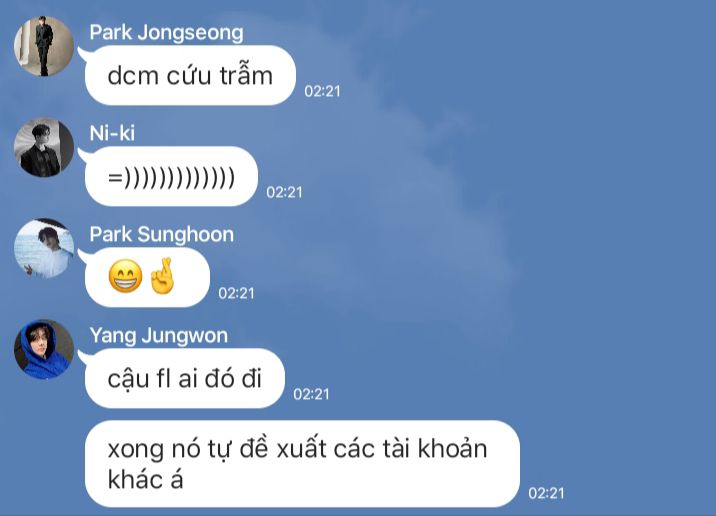Tap the timestamp beside "cậu fl ai đó đi"
The width and height of the screenshot is (716, 516).
click(311, 394)
